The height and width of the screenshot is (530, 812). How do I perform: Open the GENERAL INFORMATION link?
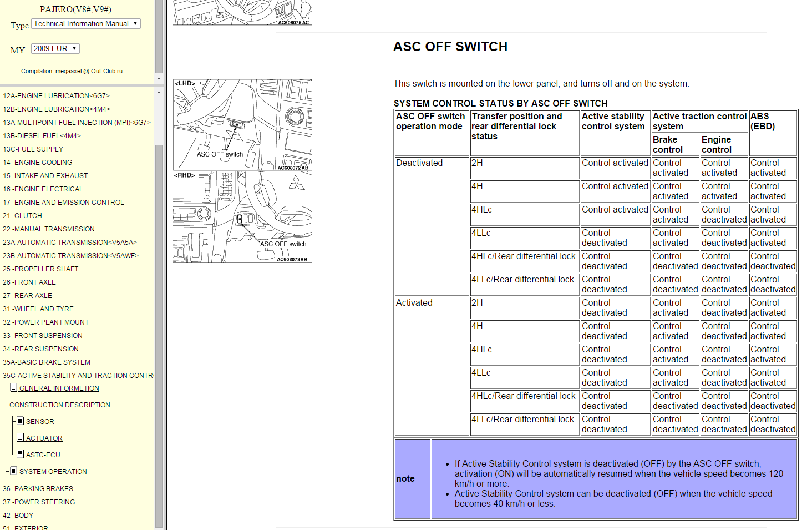pyautogui.click(x=59, y=388)
